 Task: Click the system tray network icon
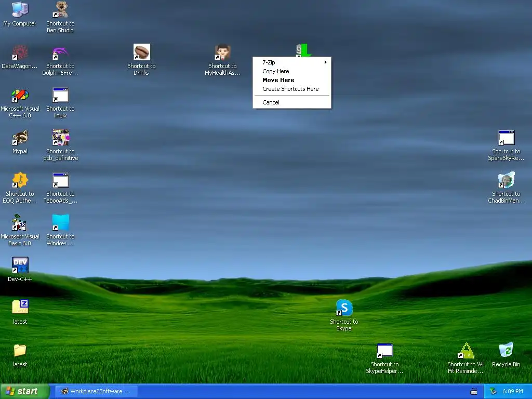[x=494, y=391]
